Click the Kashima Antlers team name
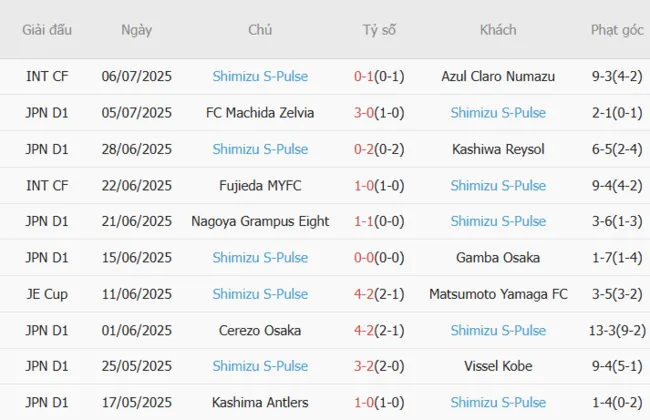The height and width of the screenshot is (420, 650). [260, 402]
